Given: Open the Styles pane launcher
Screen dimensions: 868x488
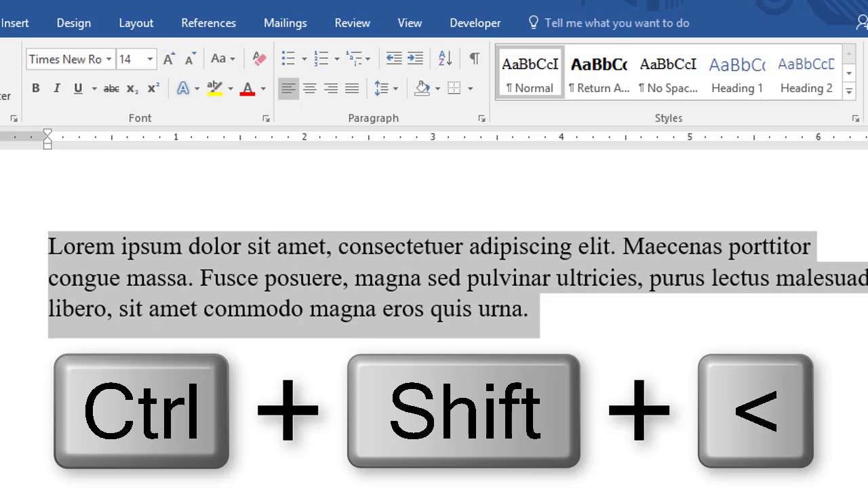Looking at the screenshot, I should coord(856,119).
